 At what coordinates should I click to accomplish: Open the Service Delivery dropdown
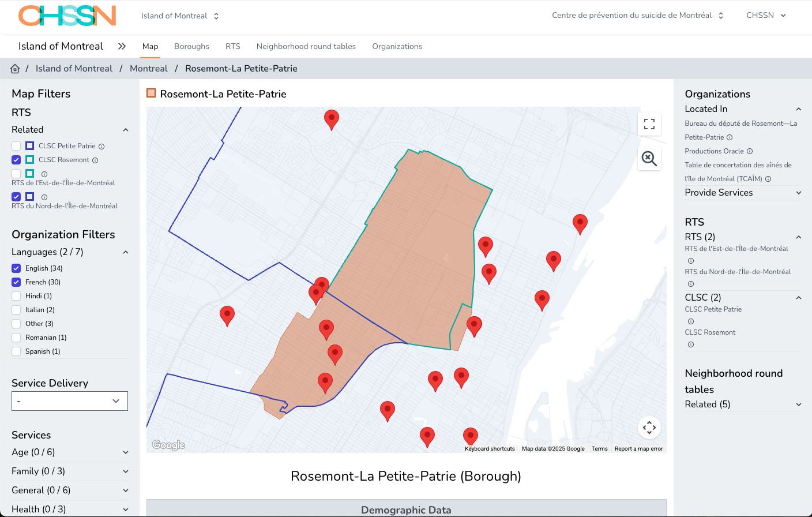click(70, 401)
